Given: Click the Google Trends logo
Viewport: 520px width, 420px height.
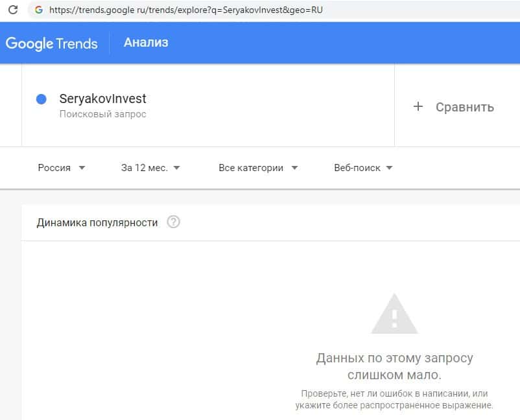Looking at the screenshot, I should [52, 43].
